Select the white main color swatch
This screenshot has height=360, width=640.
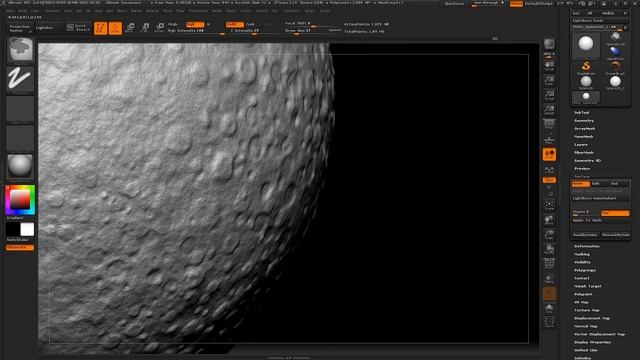point(27,229)
